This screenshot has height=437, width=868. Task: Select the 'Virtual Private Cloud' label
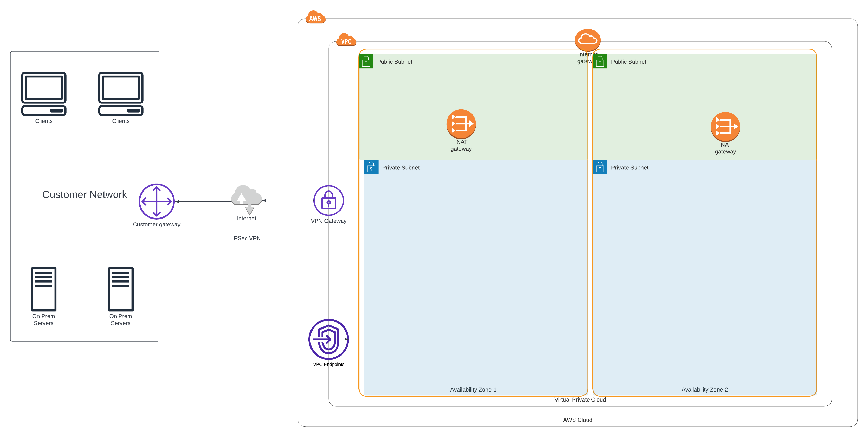click(x=580, y=399)
